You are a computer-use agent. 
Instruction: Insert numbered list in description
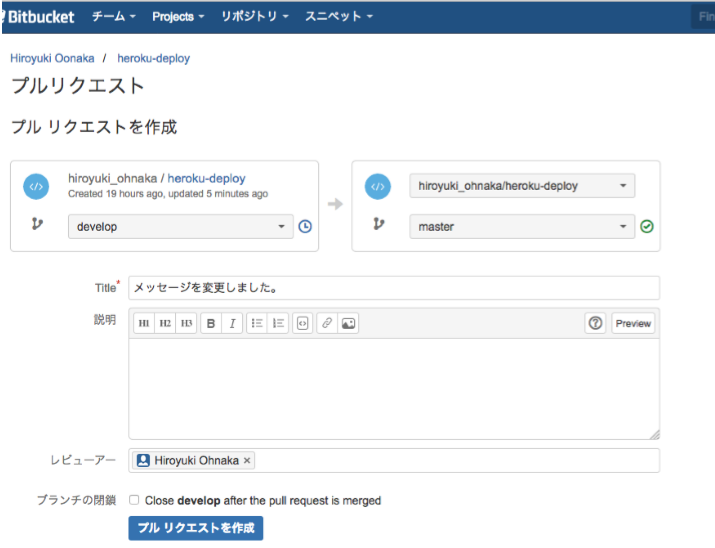[x=278, y=323]
